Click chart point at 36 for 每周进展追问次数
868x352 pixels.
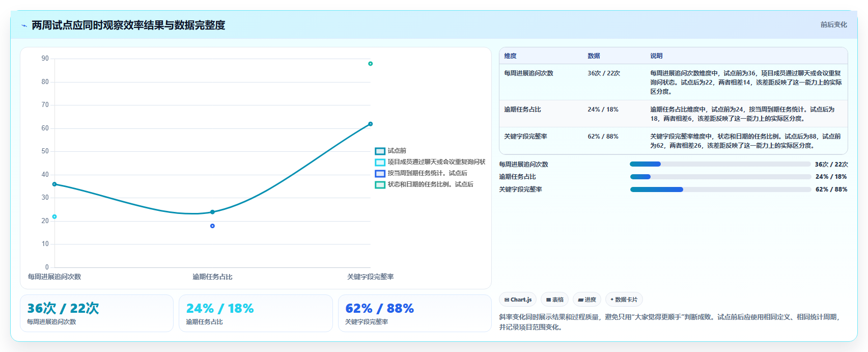pos(54,184)
